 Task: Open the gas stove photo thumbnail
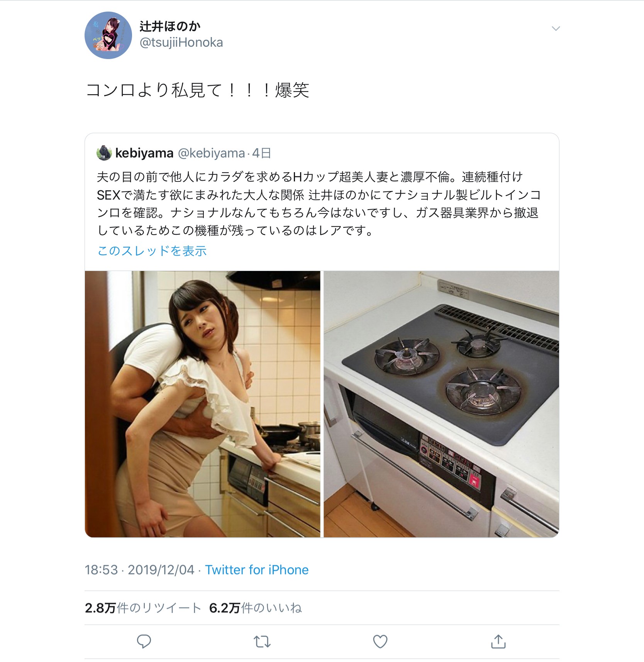(441, 404)
